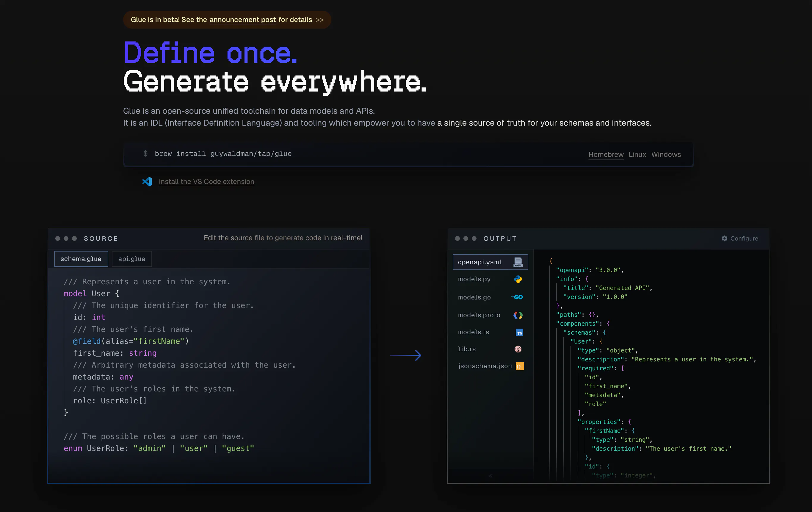Viewport: 812px width, 512px height.
Task: Open the lib.rs output file
Action: pos(490,349)
